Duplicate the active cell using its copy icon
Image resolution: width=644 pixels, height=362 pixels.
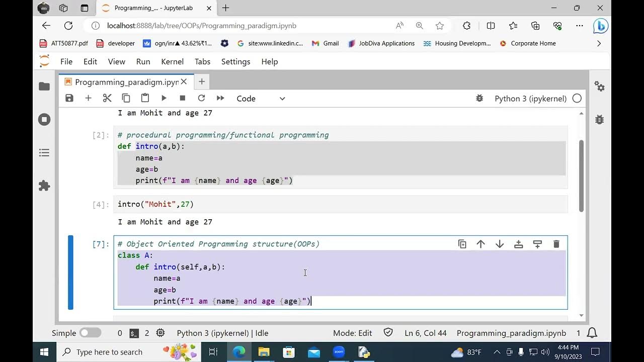click(462, 244)
